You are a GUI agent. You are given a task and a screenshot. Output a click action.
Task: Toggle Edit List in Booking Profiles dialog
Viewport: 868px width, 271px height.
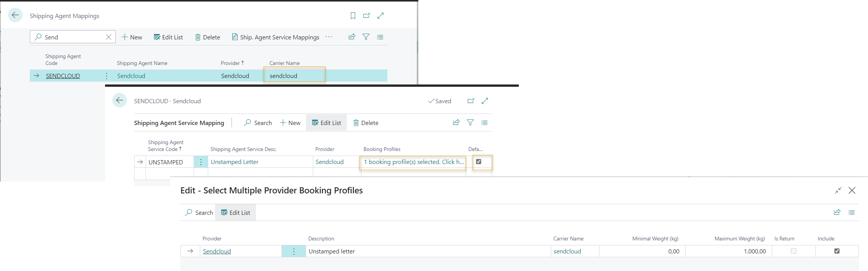[236, 213]
